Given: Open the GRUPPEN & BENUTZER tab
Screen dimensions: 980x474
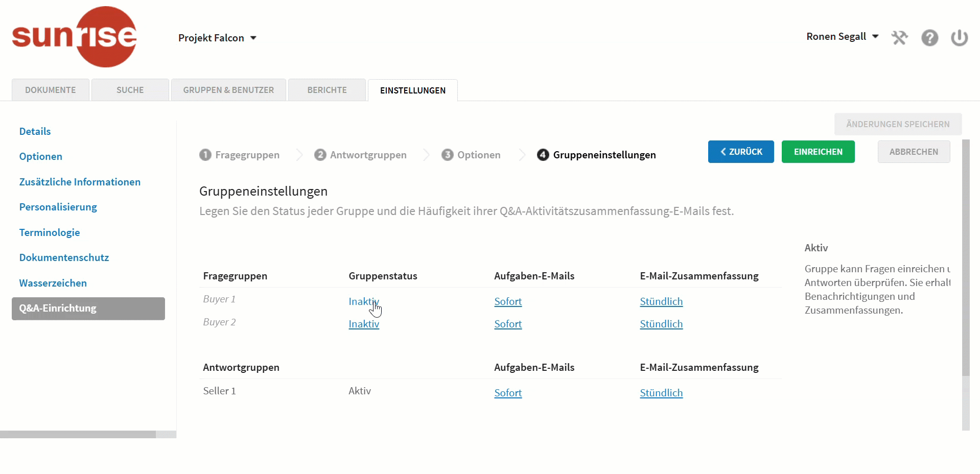Looking at the screenshot, I should (228, 90).
